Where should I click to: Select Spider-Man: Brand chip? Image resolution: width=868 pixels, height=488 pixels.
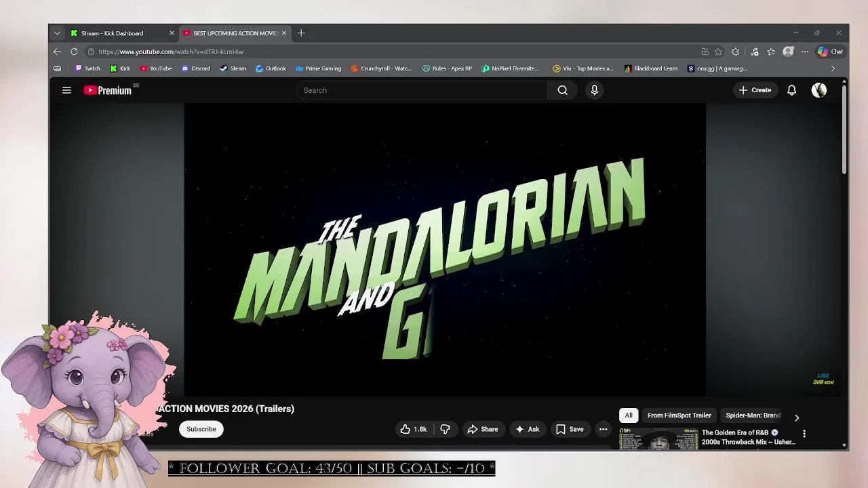click(x=753, y=415)
